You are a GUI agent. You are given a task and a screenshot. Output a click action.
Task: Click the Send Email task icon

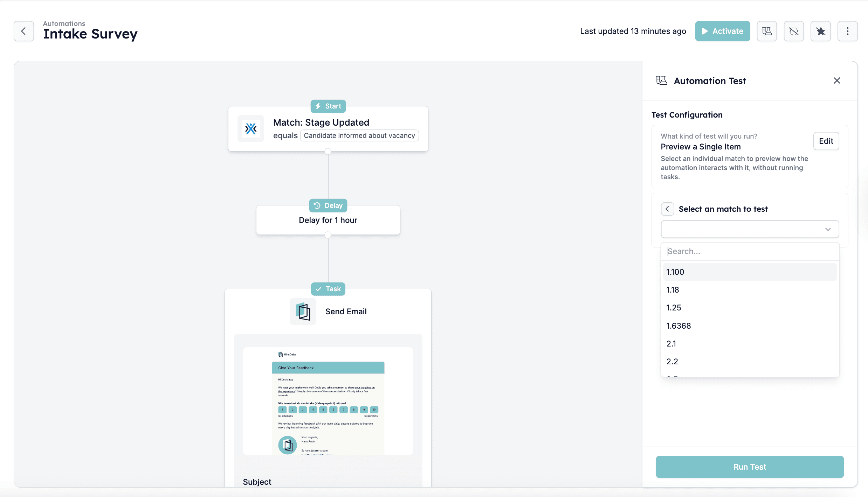(303, 311)
